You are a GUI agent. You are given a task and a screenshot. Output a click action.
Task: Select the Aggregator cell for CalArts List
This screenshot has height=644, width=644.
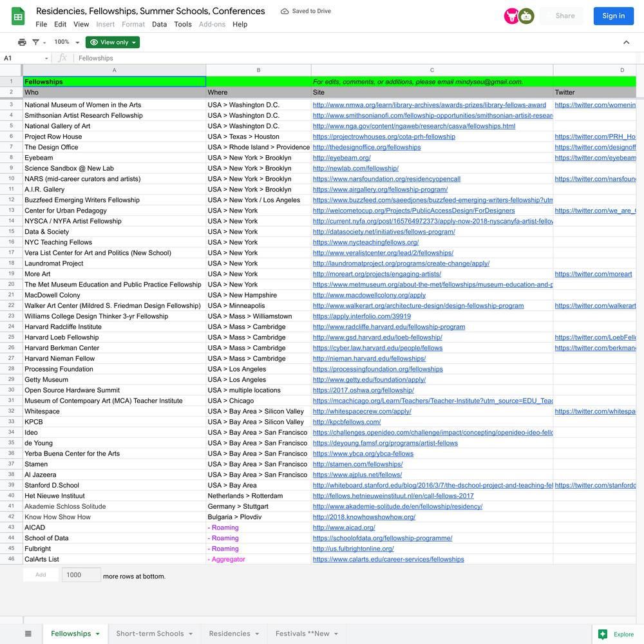(258, 560)
